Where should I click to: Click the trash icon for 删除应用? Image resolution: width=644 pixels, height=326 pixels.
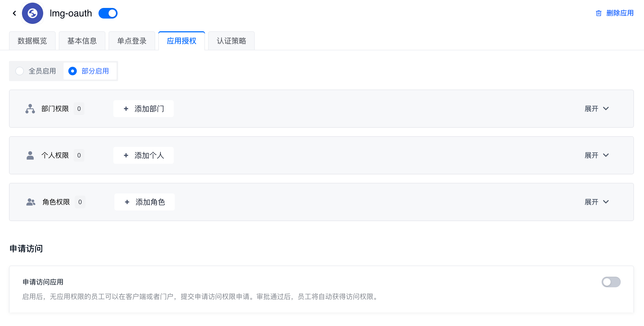(598, 13)
